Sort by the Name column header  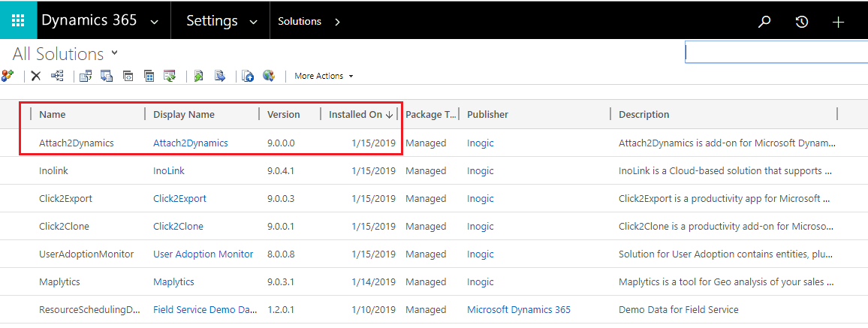coord(52,115)
